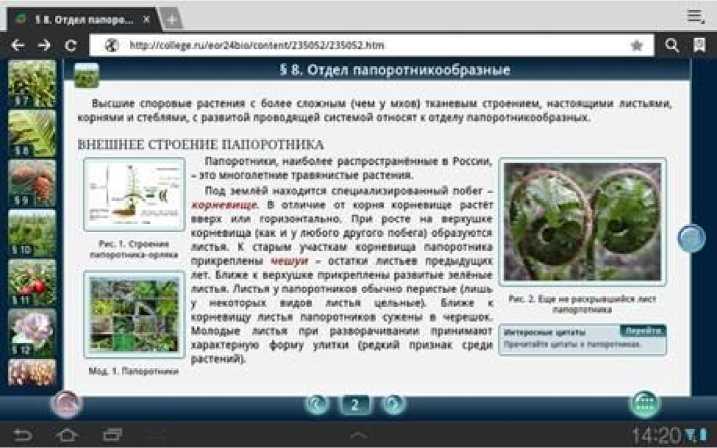Open a new browser tab with plus

point(171,20)
